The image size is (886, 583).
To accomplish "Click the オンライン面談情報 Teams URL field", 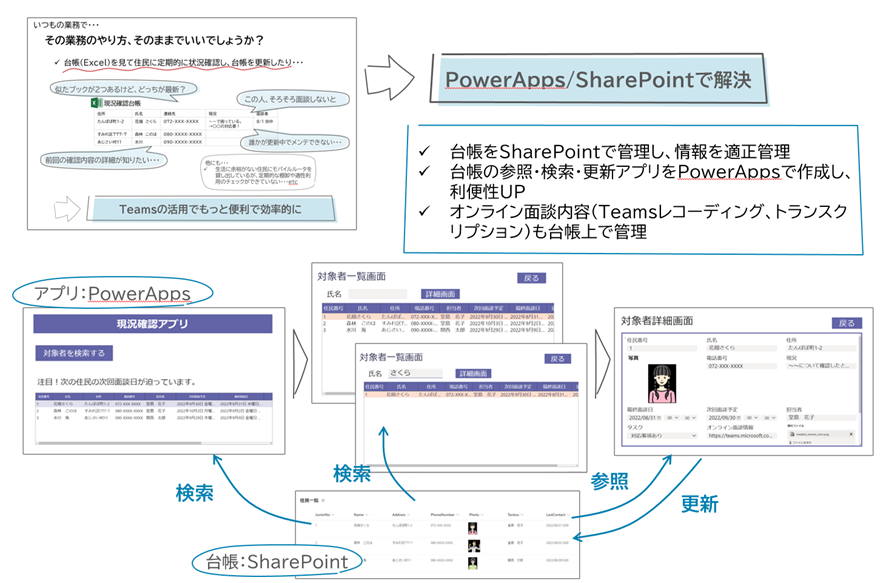I will [x=742, y=436].
